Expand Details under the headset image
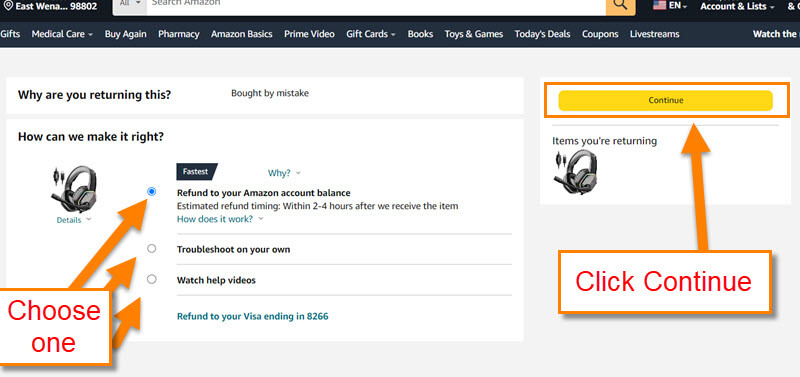This screenshot has height=377, width=800. [x=73, y=220]
